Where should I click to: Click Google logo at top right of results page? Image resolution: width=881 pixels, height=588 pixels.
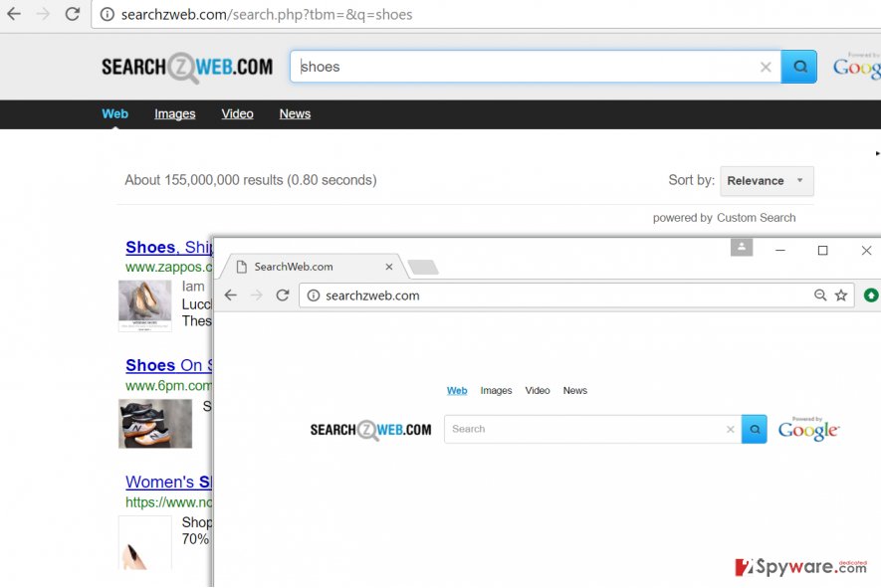(856, 66)
